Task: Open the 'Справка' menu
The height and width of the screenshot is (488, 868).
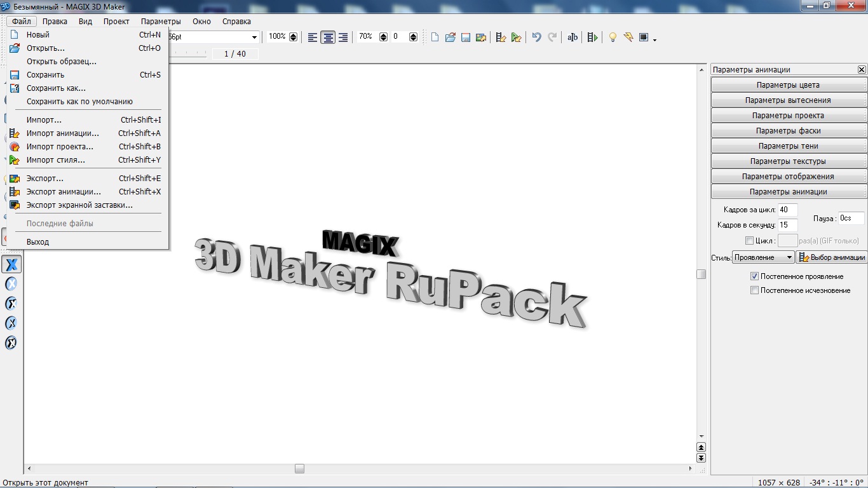Action: 236,21
